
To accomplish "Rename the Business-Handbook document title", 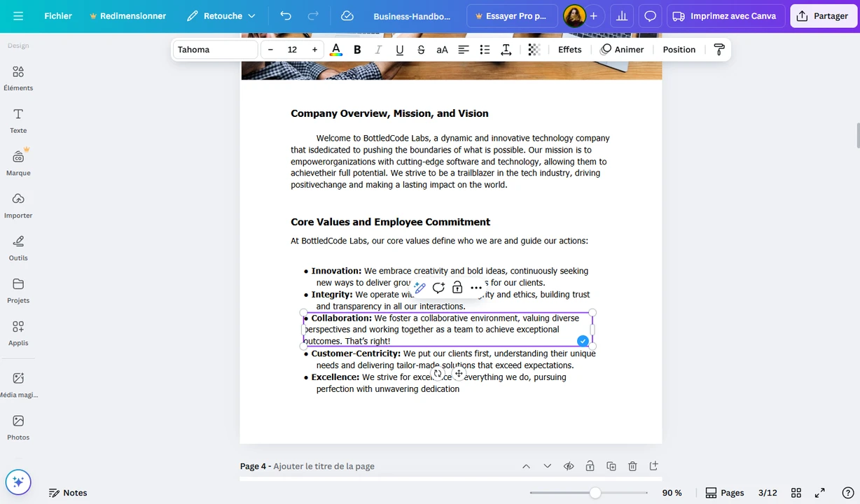I will click(412, 16).
